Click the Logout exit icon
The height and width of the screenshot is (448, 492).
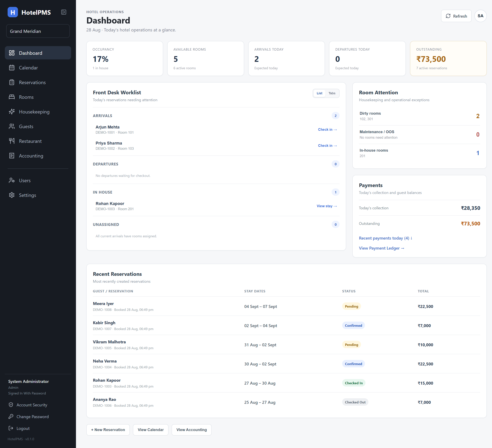[x=11, y=428]
